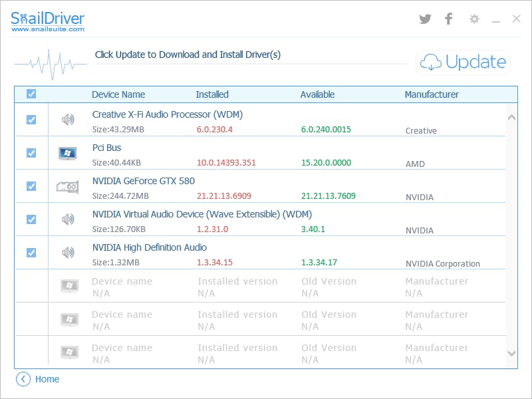532x399 pixels.
Task: Click installed version 21.21.13.6909
Action: (x=224, y=196)
